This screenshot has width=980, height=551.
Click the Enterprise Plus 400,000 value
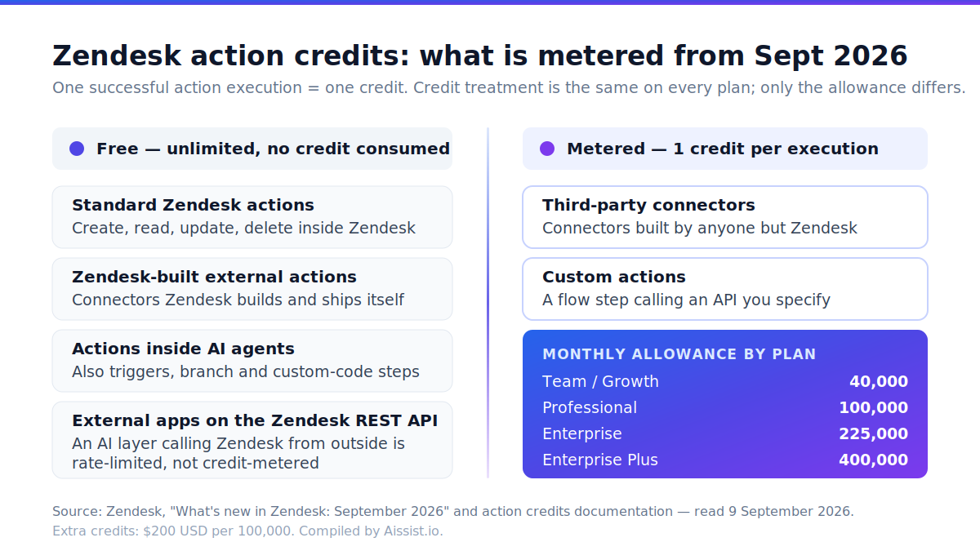(x=873, y=460)
